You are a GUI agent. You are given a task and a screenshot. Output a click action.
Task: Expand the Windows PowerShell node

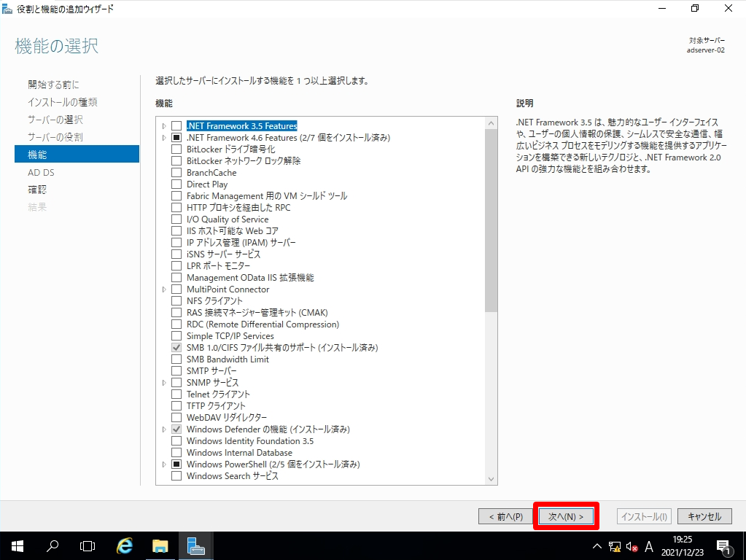pyautogui.click(x=164, y=464)
